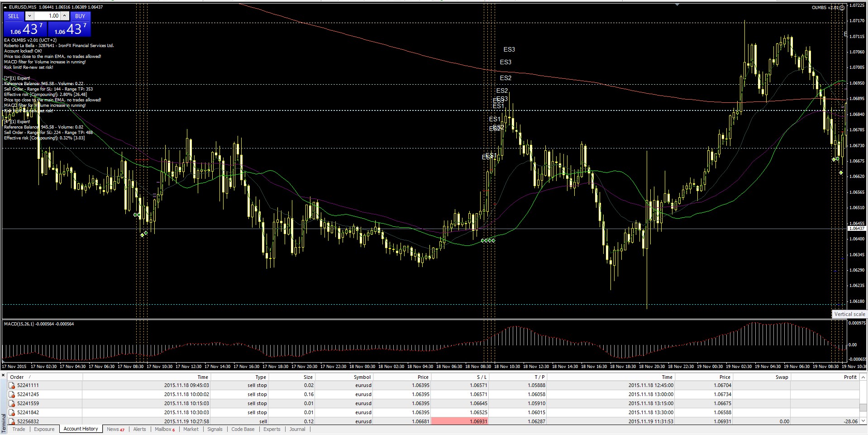Sort by Type column header
Viewport: 868px width, 435px height.
pos(239,377)
